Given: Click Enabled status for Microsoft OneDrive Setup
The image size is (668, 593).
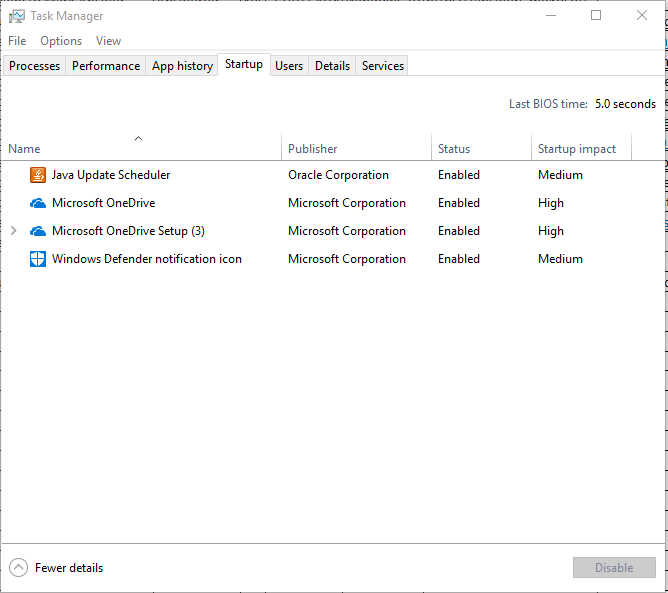Looking at the screenshot, I should pos(459,231).
